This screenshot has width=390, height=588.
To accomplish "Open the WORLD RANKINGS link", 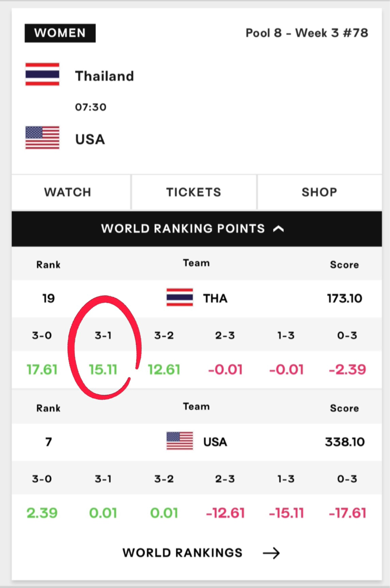I will (182, 553).
